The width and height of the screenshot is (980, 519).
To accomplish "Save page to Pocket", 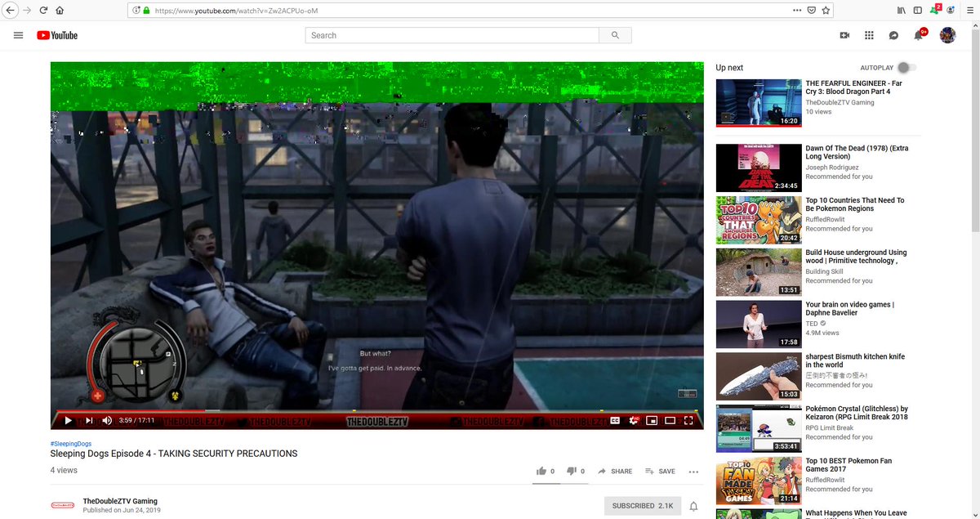I will [812, 11].
